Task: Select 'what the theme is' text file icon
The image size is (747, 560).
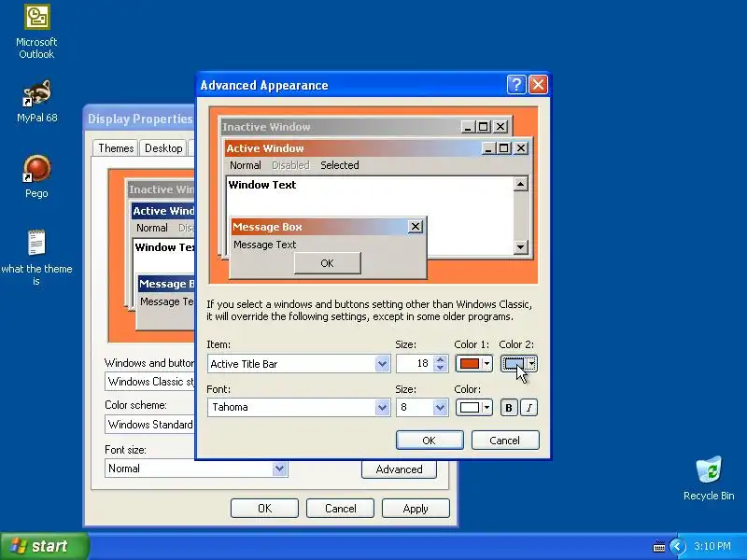Action: [x=36, y=258]
